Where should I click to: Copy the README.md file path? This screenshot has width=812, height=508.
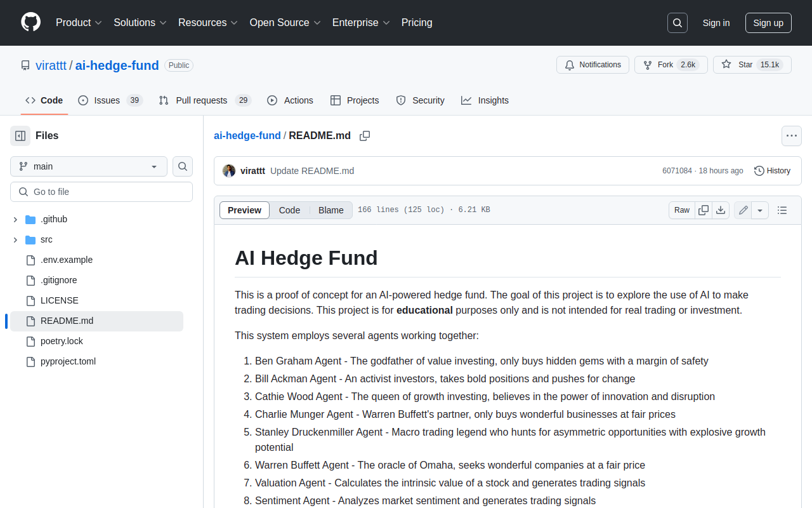(x=365, y=136)
